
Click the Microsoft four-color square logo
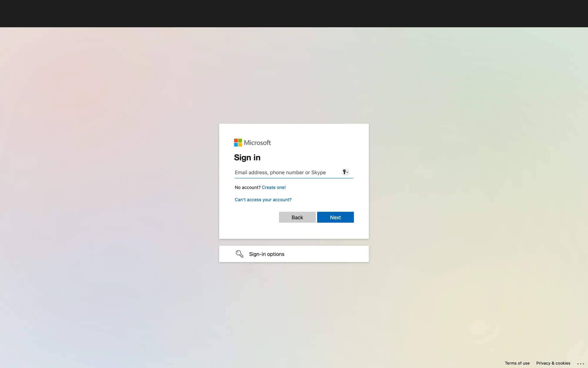coord(238,142)
